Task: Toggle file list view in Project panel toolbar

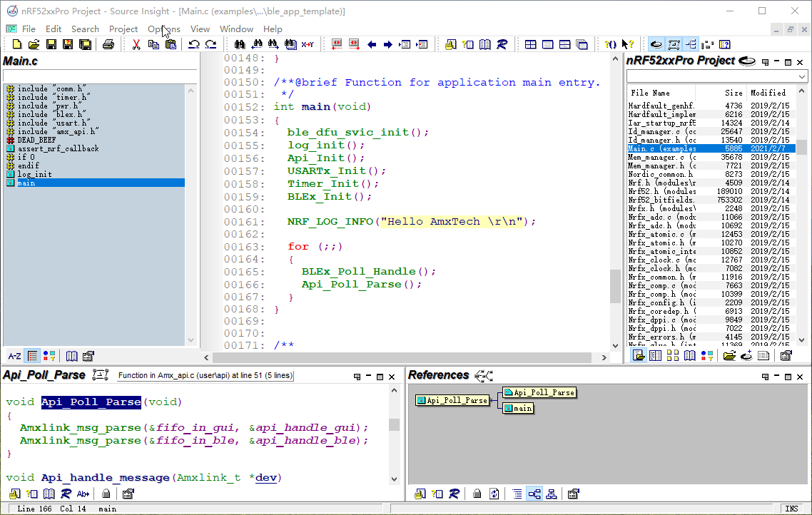Action: pos(639,356)
